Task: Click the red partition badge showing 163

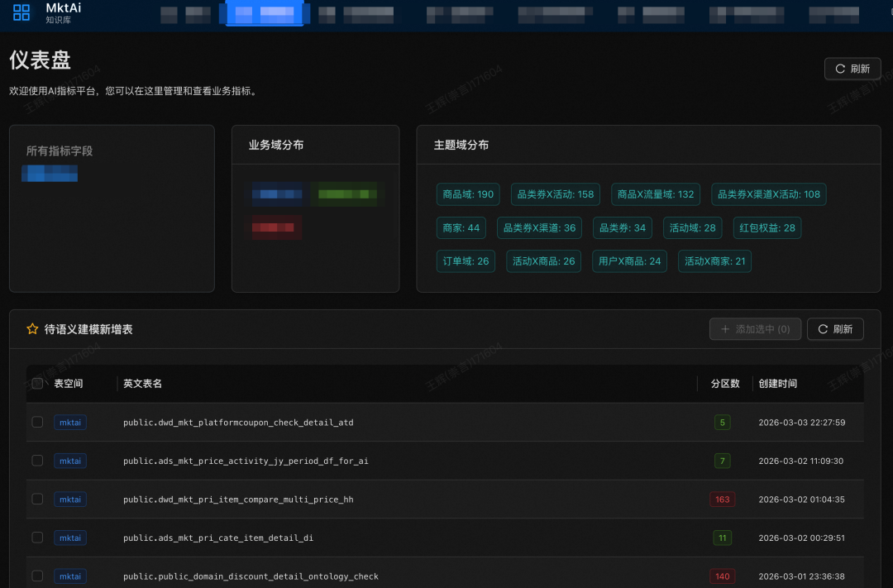Action: [722, 499]
